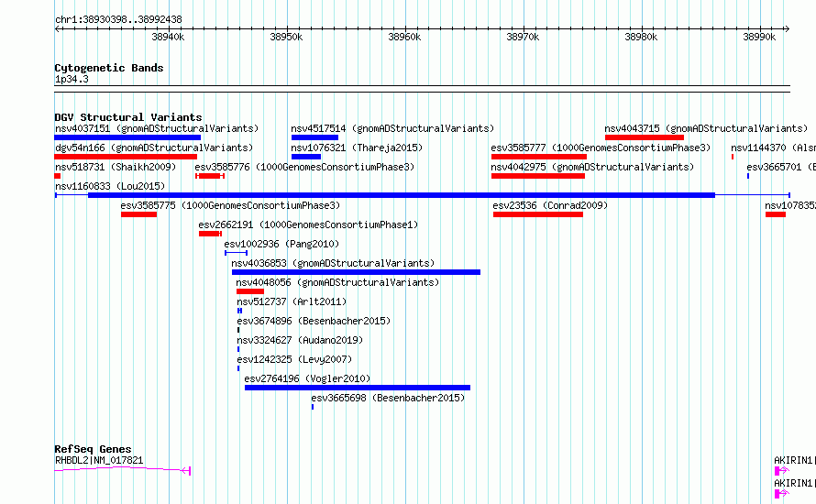Click the Cytogenetic Bands track heading
Screen dimensions: 816x504
(109, 68)
